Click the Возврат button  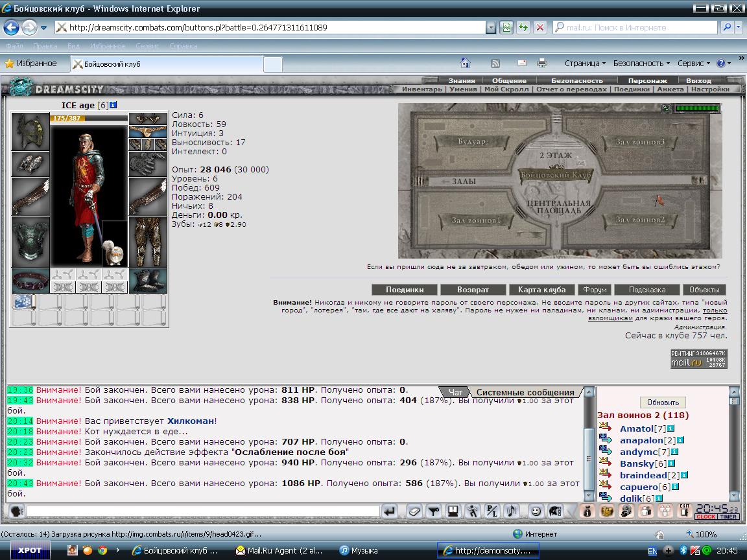[x=473, y=290]
